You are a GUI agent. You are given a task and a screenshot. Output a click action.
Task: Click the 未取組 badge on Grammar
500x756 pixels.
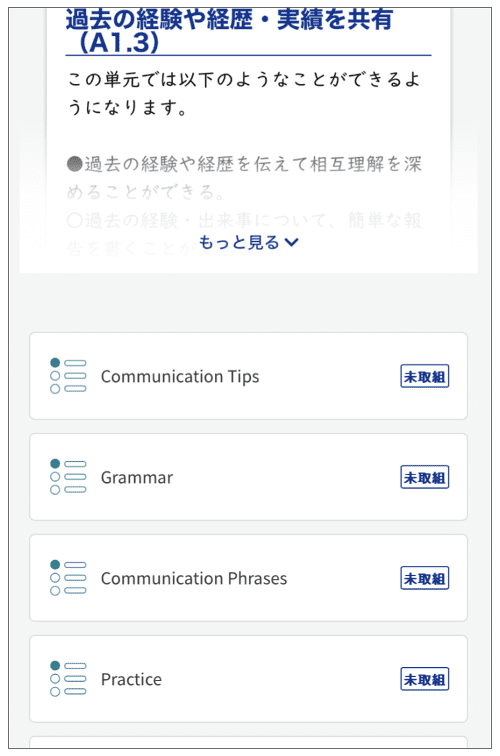[x=424, y=477]
